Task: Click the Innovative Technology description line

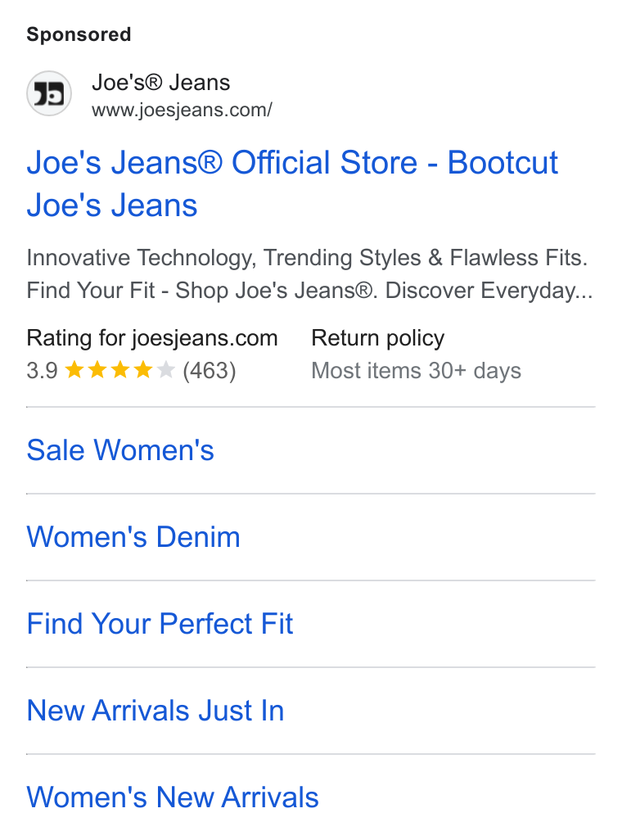Action: click(307, 258)
